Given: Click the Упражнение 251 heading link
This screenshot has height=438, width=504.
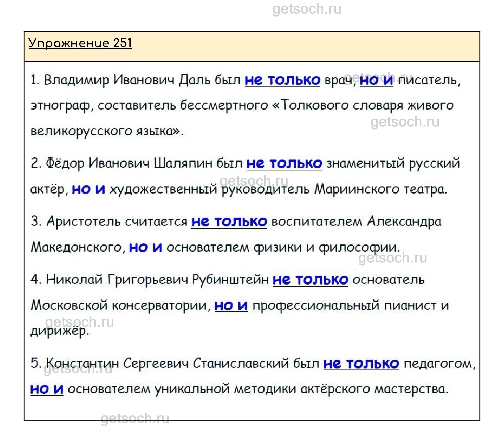Looking at the screenshot, I should [80, 43].
